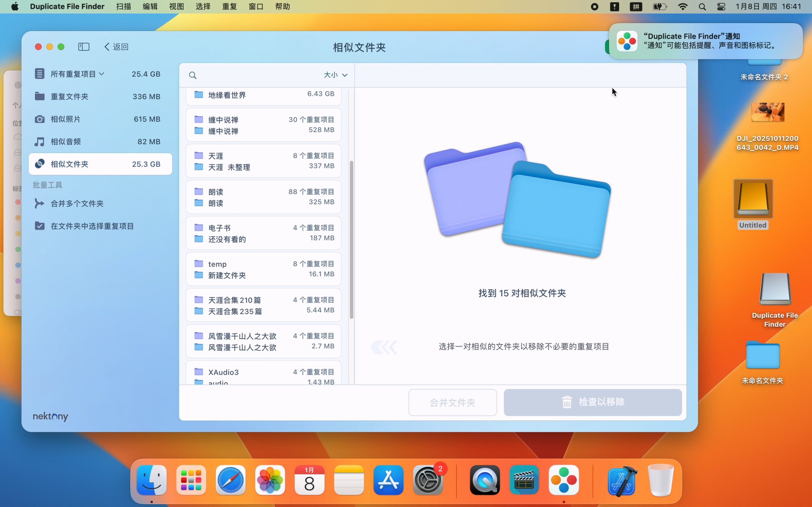Open the Duplicates menu in the menu bar

pyautogui.click(x=230, y=7)
